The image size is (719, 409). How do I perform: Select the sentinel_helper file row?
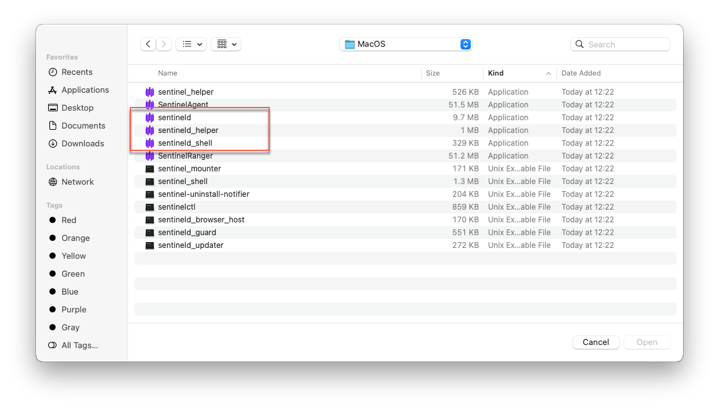coord(186,92)
